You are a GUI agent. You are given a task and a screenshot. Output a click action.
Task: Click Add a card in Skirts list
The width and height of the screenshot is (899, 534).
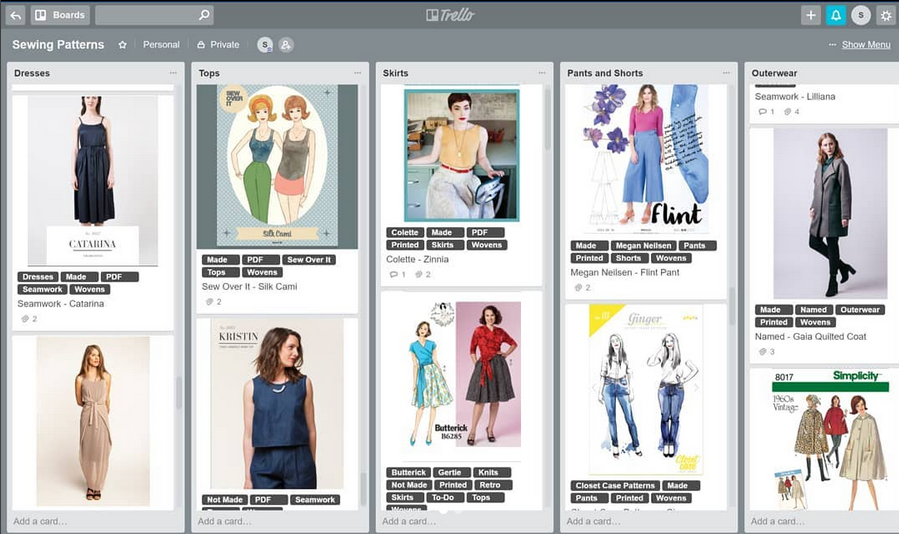pos(409,521)
